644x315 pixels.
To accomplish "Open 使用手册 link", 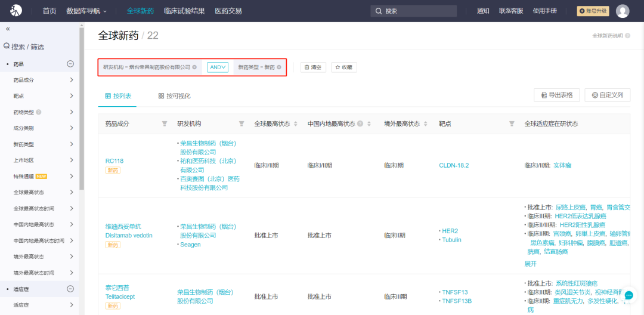I will [x=545, y=11].
